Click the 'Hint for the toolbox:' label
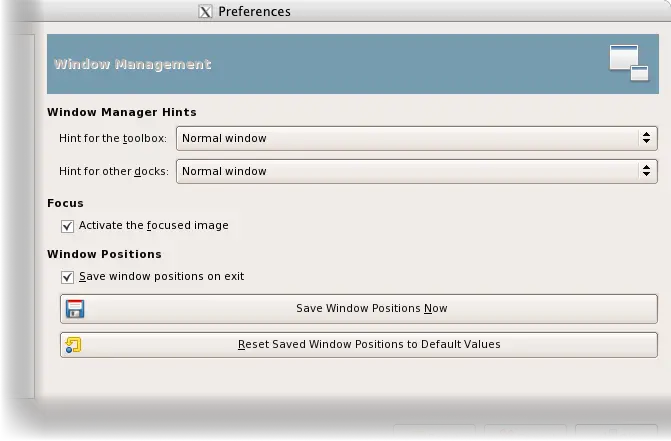Image resolution: width=671 pixels, height=441 pixels. 113,139
